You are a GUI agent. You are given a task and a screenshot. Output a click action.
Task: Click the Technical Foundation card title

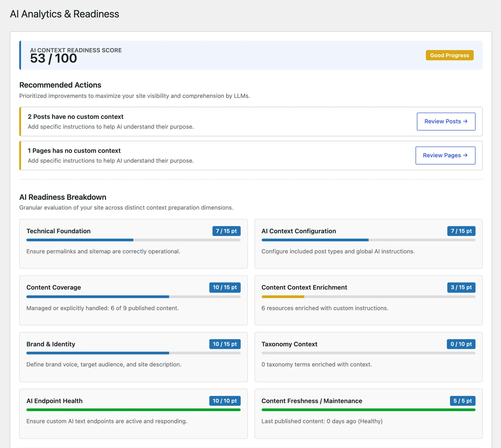[x=59, y=231]
